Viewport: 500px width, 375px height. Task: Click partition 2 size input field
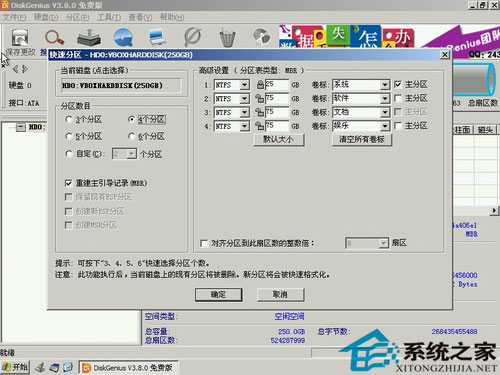[x=277, y=98]
